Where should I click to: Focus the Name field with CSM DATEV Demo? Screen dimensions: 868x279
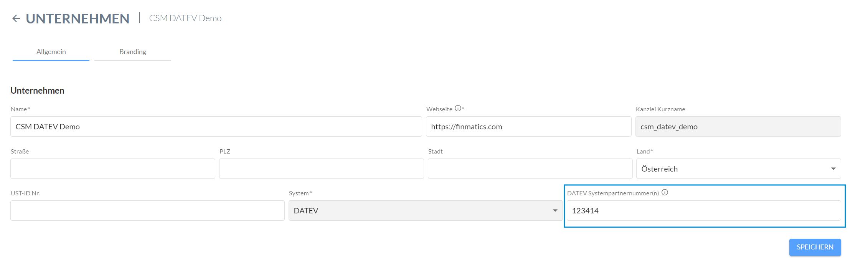[x=216, y=127]
